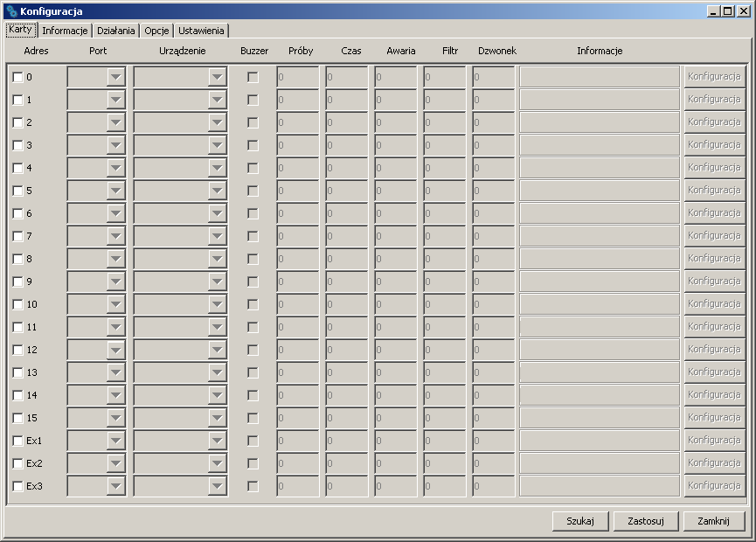This screenshot has height=542, width=756.
Task: Maximize the Konfiguracja window
Action: pos(727,11)
